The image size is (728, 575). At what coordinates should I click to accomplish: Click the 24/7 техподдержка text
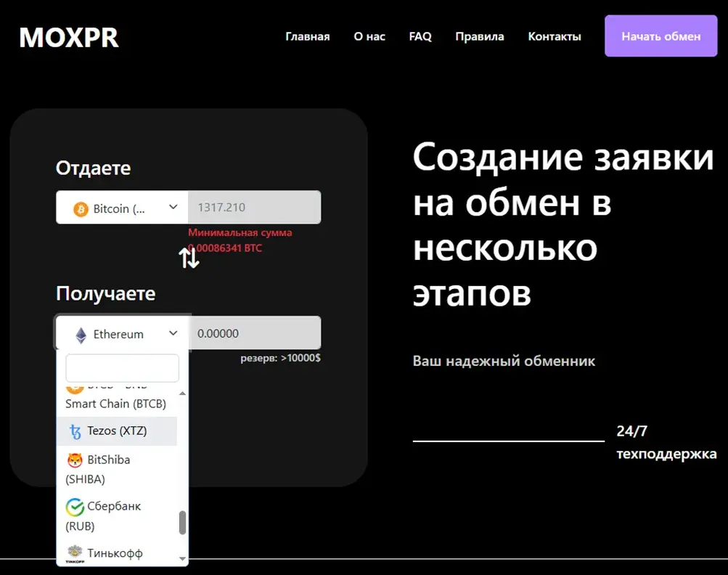[666, 442]
